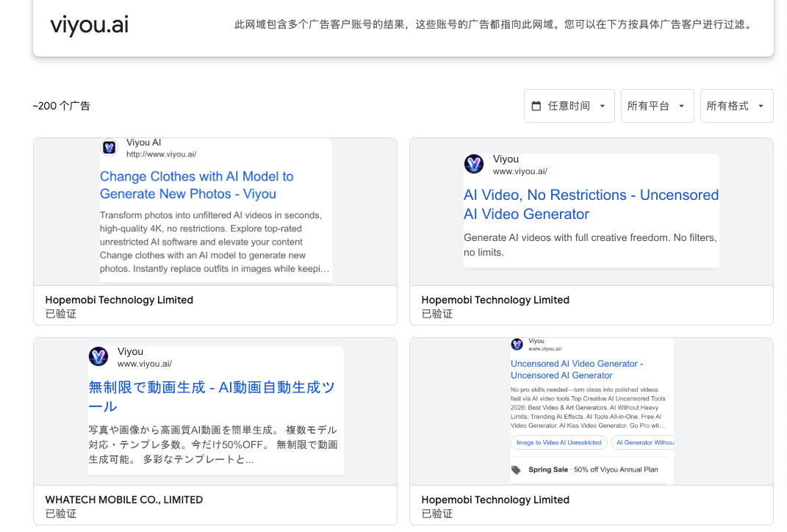Open the 無制限で動画生成 ad headline

pos(212,396)
